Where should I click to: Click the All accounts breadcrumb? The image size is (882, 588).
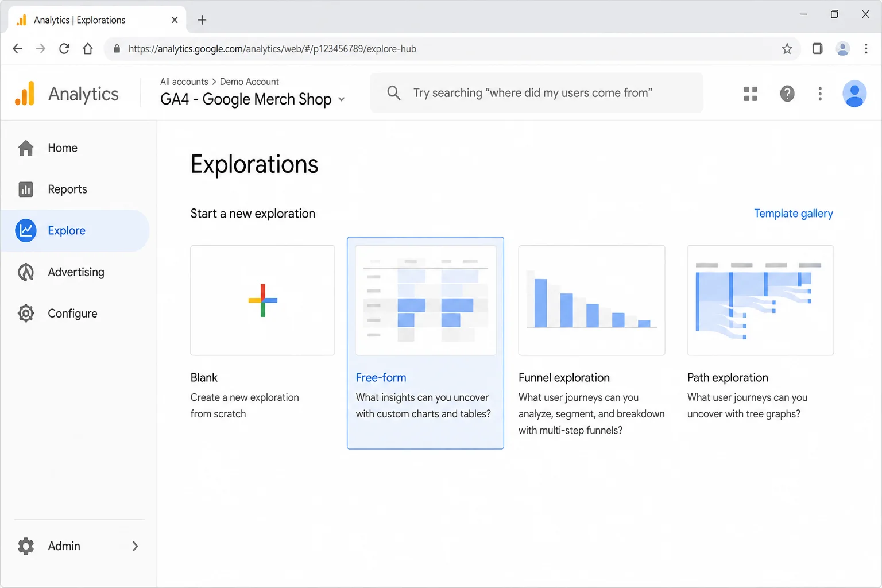184,82
